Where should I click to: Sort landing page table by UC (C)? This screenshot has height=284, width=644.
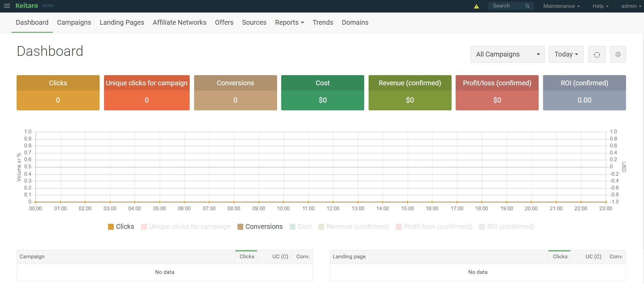pyautogui.click(x=593, y=257)
